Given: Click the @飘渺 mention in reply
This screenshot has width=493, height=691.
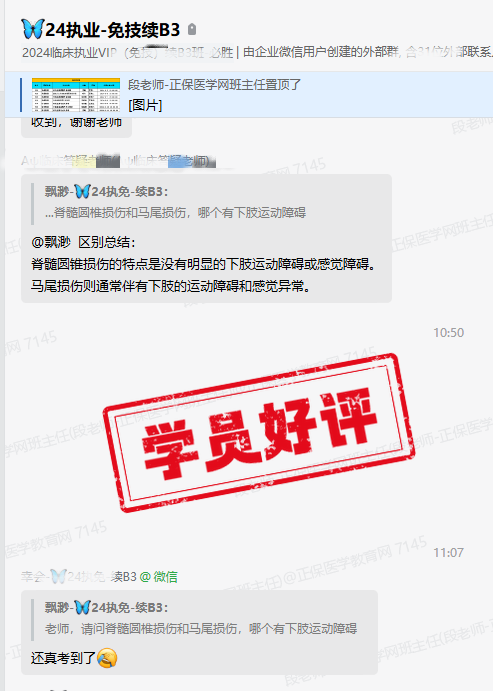Looking at the screenshot, I should 51,242.
